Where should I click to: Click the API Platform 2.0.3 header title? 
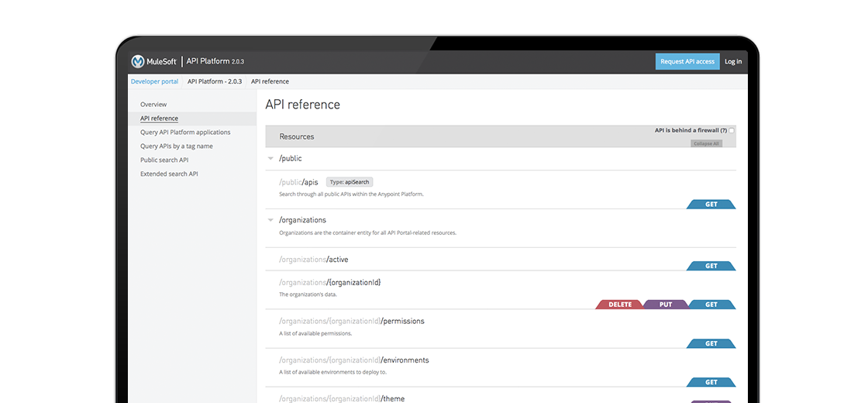pos(215,61)
